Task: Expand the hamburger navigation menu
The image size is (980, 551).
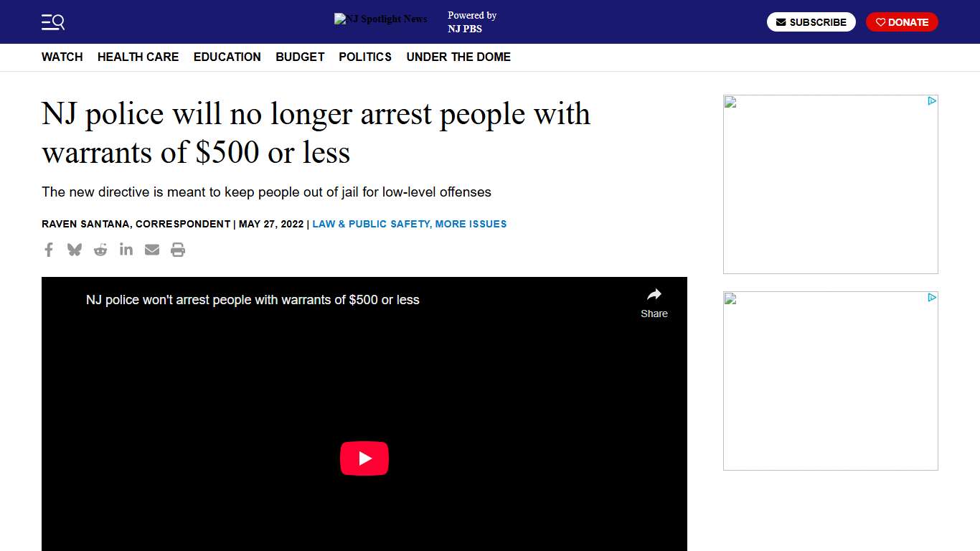Action: coord(53,22)
